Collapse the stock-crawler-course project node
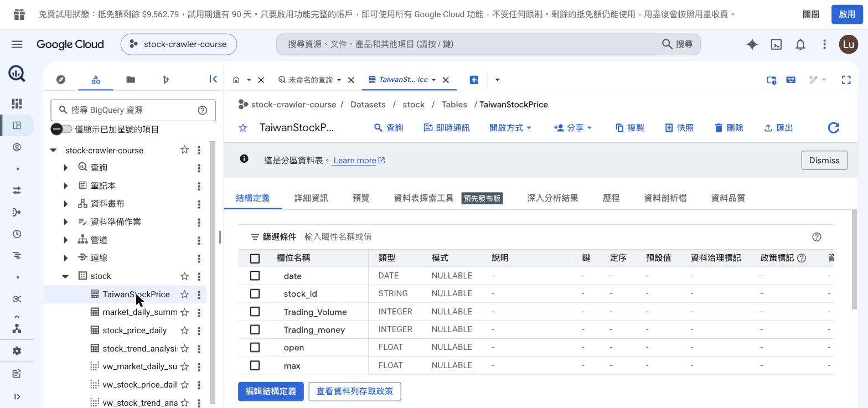Image resolution: width=868 pixels, height=408 pixels. 53,150
